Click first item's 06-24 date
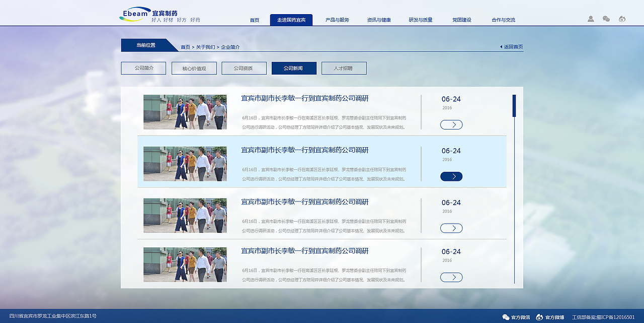The image size is (644, 323). pos(451,99)
